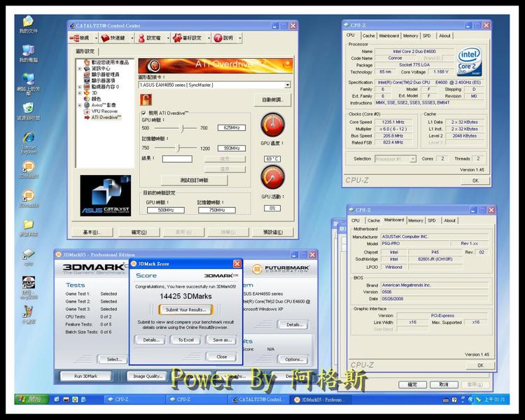This screenshot has height=420, width=525.
Task: Switch to the CATALYST Control taskbar item
Action: [x=258, y=400]
